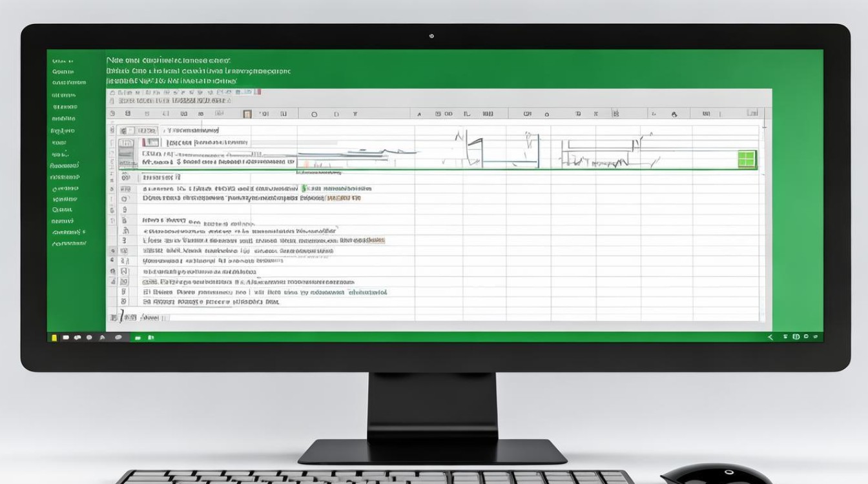Click the icon at the toolbar's far right end
Image resolution: width=868 pixels, height=484 pixels.
pyautogui.click(x=752, y=114)
